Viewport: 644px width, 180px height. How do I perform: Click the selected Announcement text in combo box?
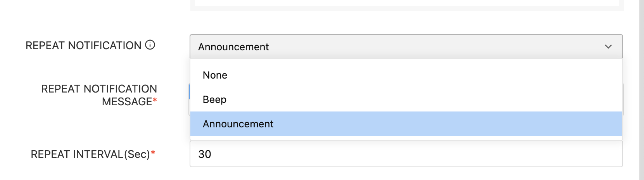(233, 47)
